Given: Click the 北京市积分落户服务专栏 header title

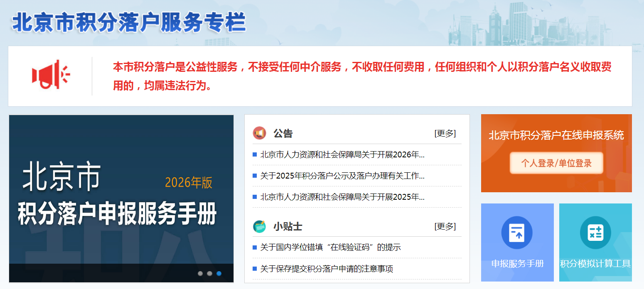Looking at the screenshot, I should point(129,22).
